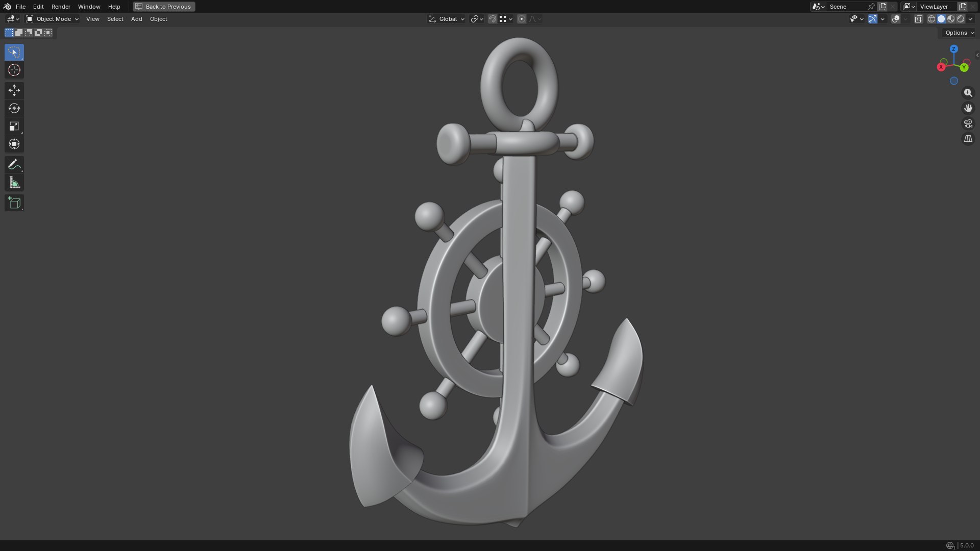This screenshot has height=551, width=980.
Task: Click the new scene copy icon
Action: pyautogui.click(x=883, y=7)
